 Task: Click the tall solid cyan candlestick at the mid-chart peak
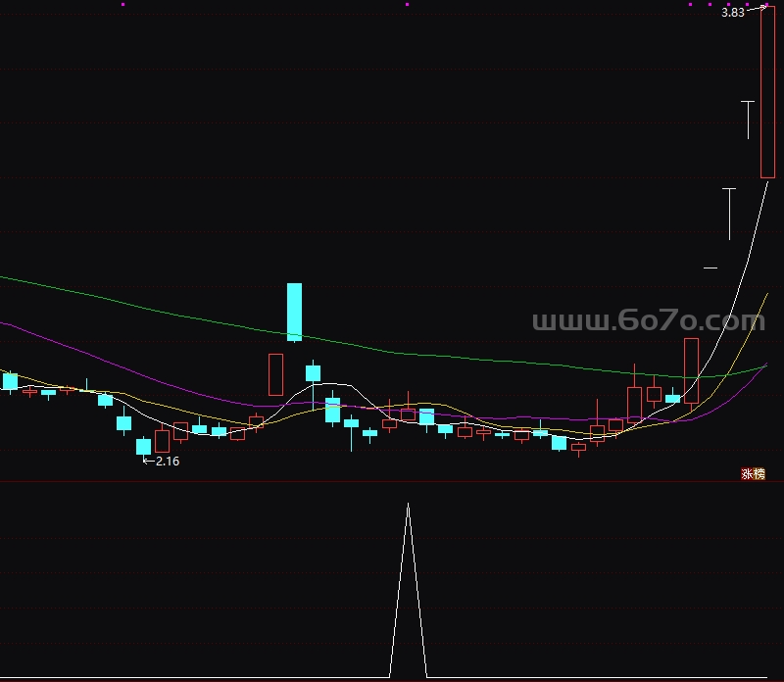[x=294, y=312]
